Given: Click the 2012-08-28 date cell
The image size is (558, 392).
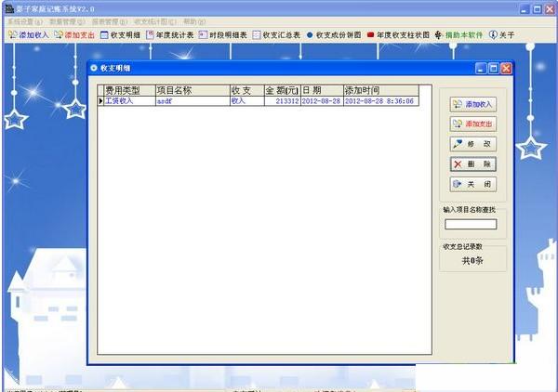Looking at the screenshot, I should [322, 101].
